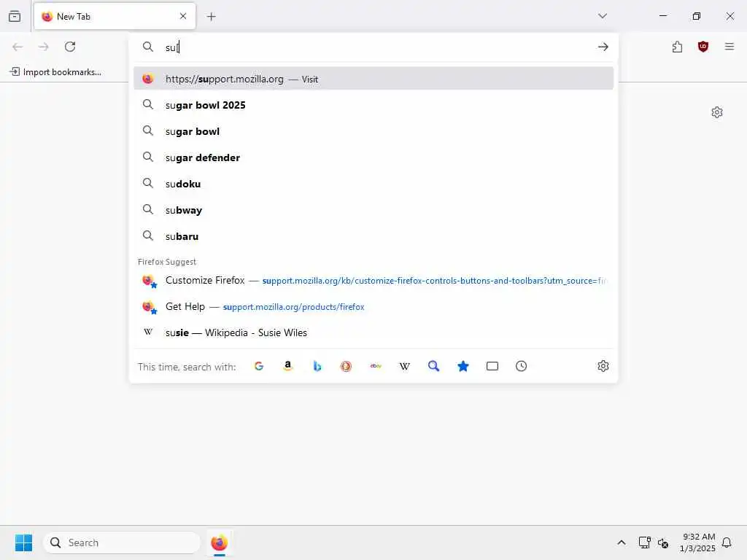Open the Windows Start menu
Viewport: 747px width, 560px height.
coord(23,542)
